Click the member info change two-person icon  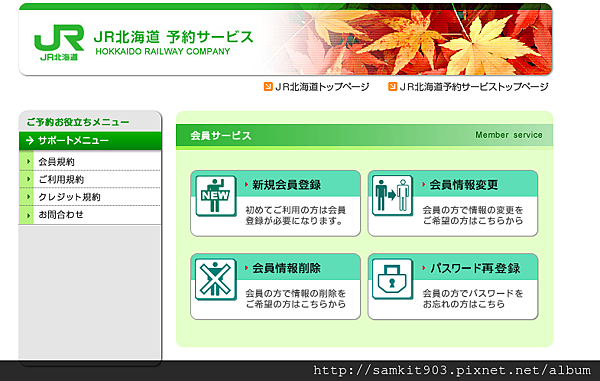(x=393, y=196)
